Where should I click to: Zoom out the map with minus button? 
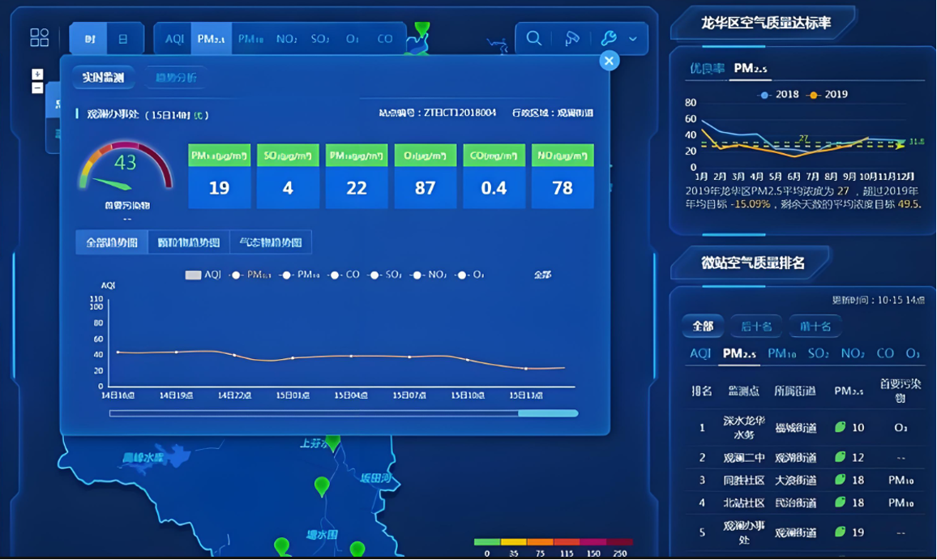click(x=37, y=88)
